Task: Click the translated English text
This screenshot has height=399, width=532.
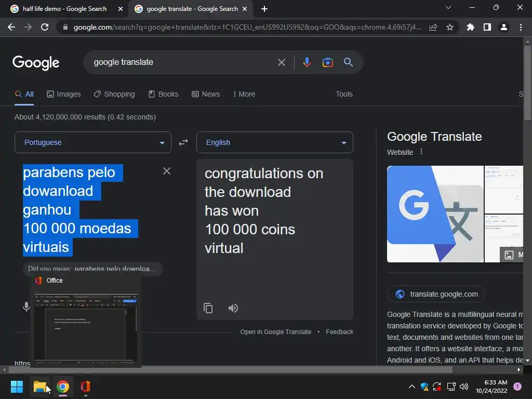Action: coord(264,211)
